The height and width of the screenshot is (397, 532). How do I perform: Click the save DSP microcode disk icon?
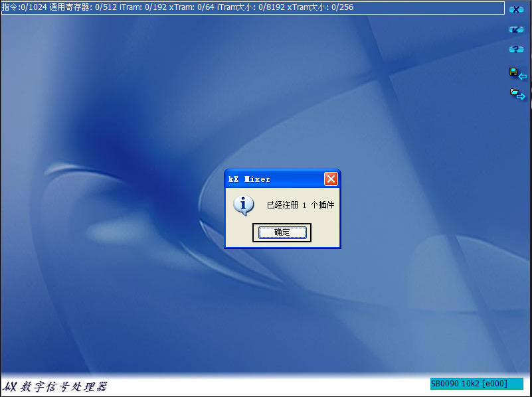pyautogui.click(x=513, y=70)
